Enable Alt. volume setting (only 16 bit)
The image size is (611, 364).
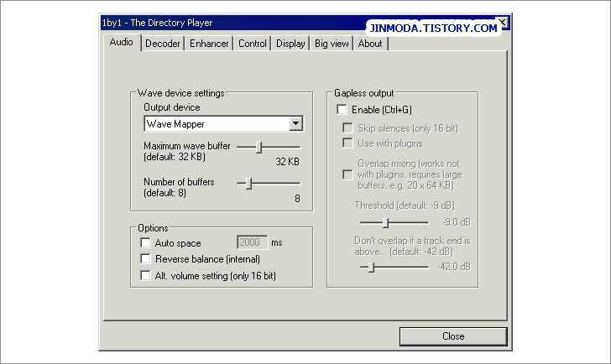coord(145,276)
